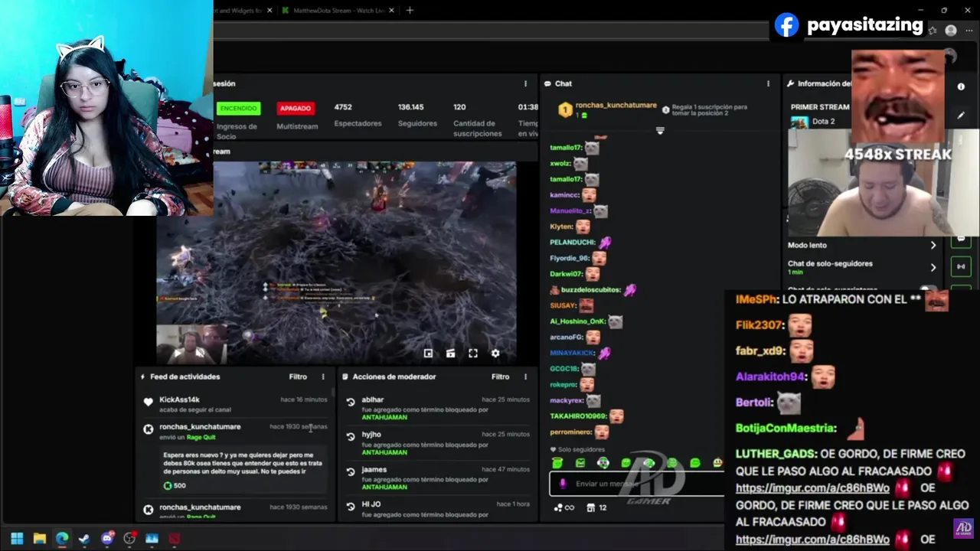This screenshot has height=551, width=980.
Task: Bookmark page with star icon
Action: [933, 31]
